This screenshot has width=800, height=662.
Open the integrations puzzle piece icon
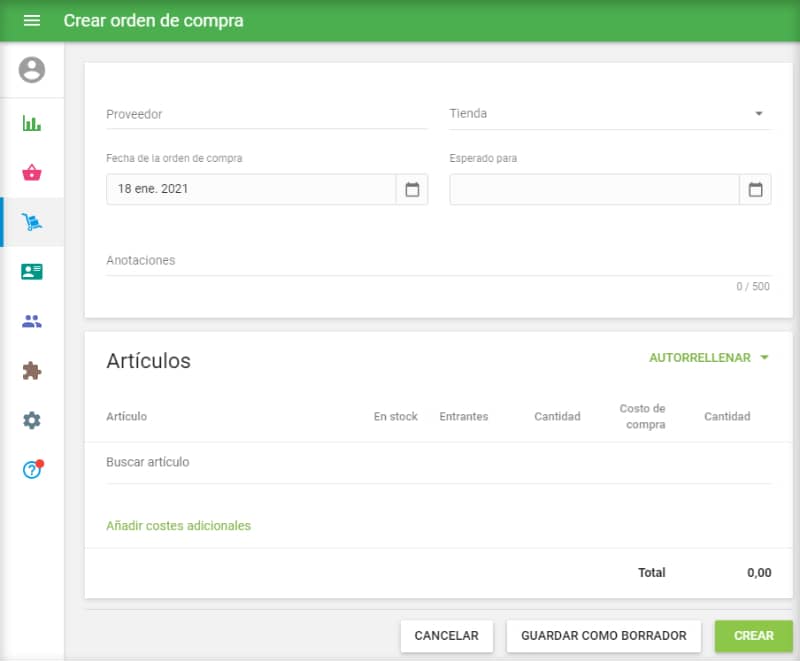pyautogui.click(x=32, y=371)
